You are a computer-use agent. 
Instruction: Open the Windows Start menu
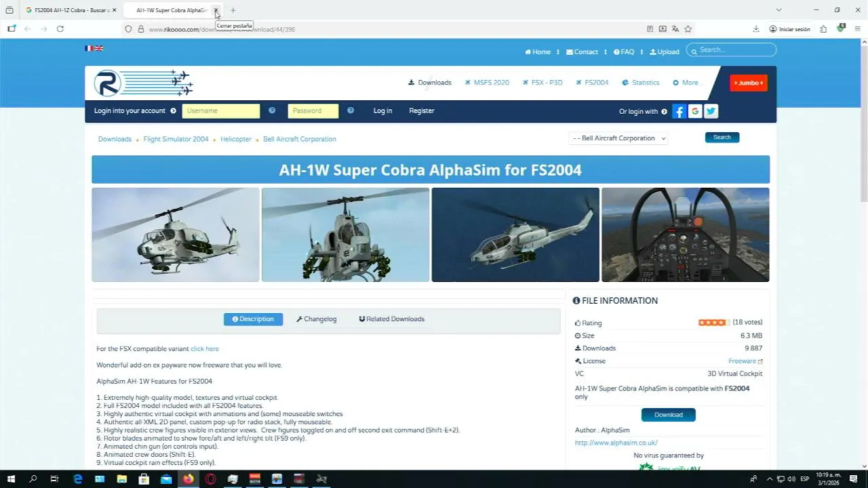click(11, 479)
